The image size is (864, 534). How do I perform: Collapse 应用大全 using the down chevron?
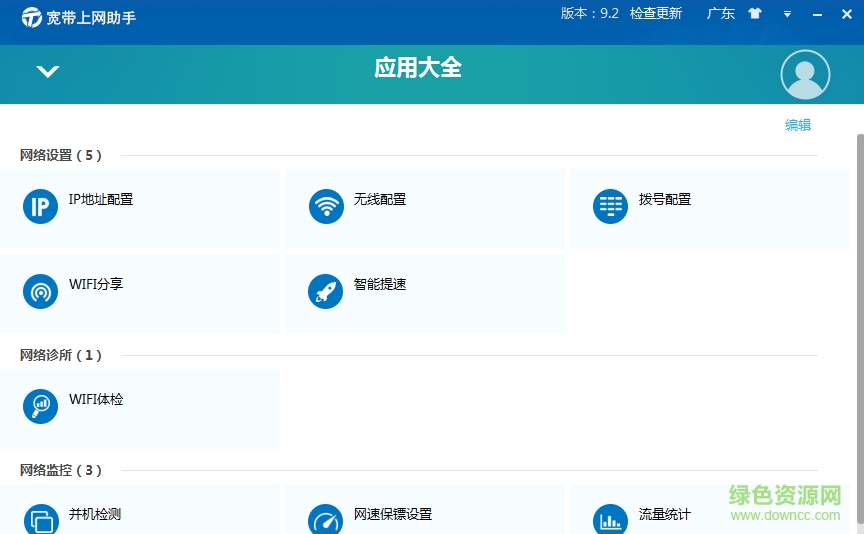pyautogui.click(x=48, y=71)
